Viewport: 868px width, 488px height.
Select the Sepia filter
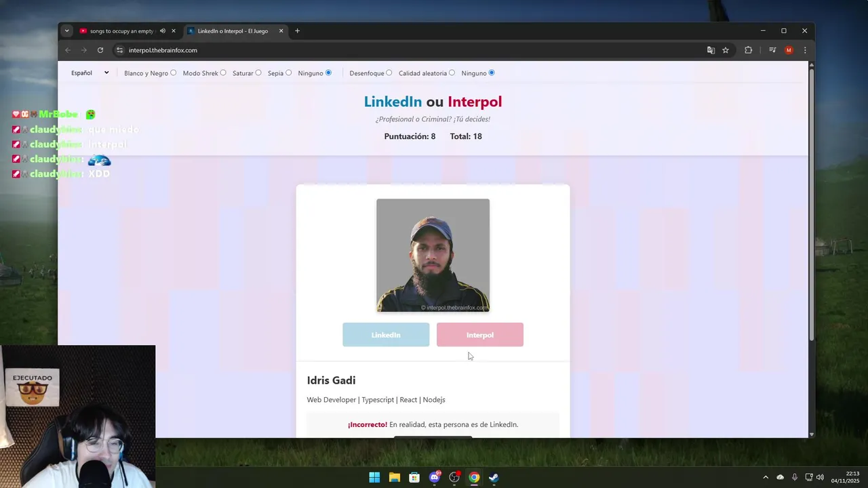coord(289,73)
